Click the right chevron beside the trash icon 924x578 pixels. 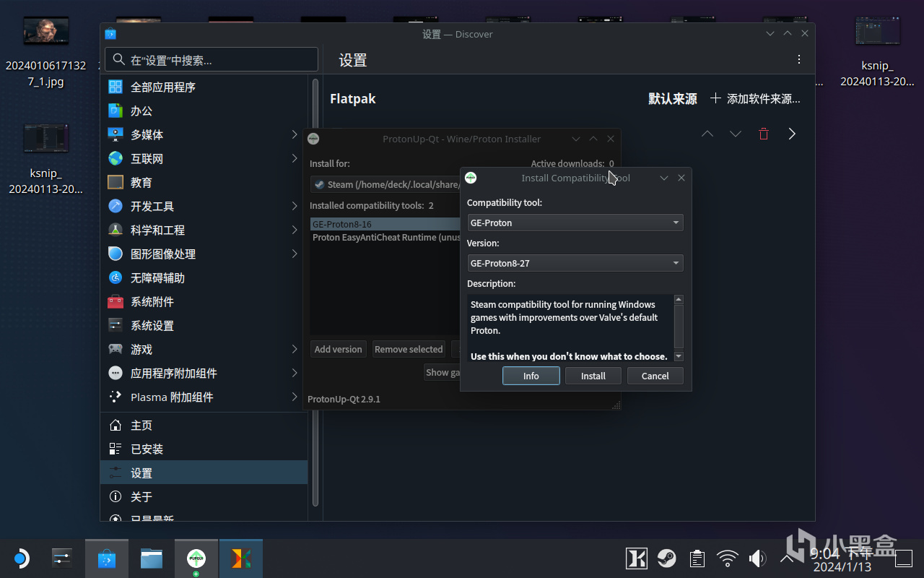tap(792, 134)
